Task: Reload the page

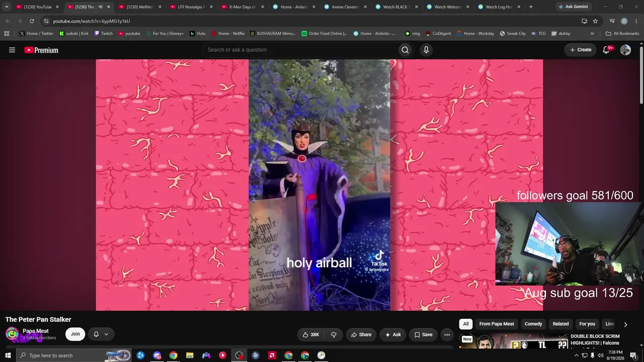Action: (x=32, y=21)
